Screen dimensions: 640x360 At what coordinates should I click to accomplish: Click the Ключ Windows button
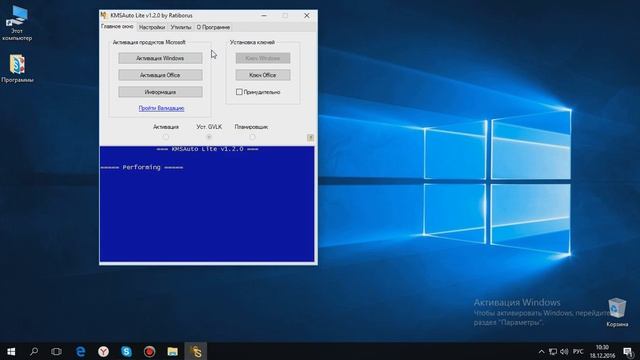pyautogui.click(x=263, y=58)
